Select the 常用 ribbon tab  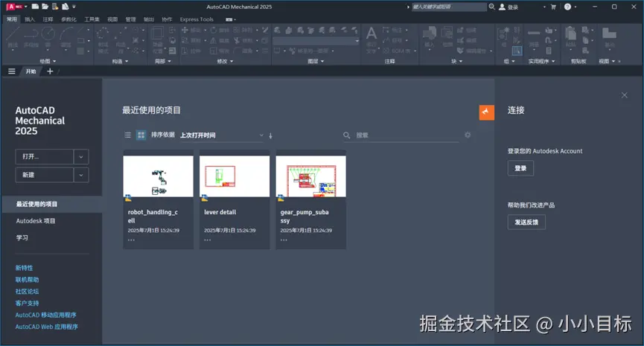tap(12, 19)
